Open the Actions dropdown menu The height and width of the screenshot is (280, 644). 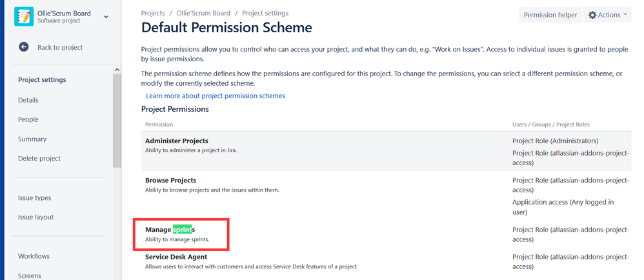(x=607, y=15)
